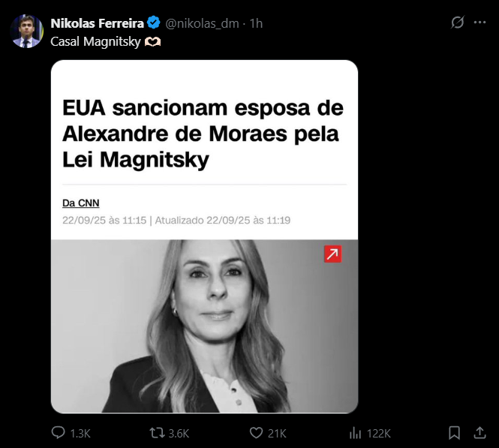Click the red arrow icon on the photo
499x448 pixels.
pos(332,254)
